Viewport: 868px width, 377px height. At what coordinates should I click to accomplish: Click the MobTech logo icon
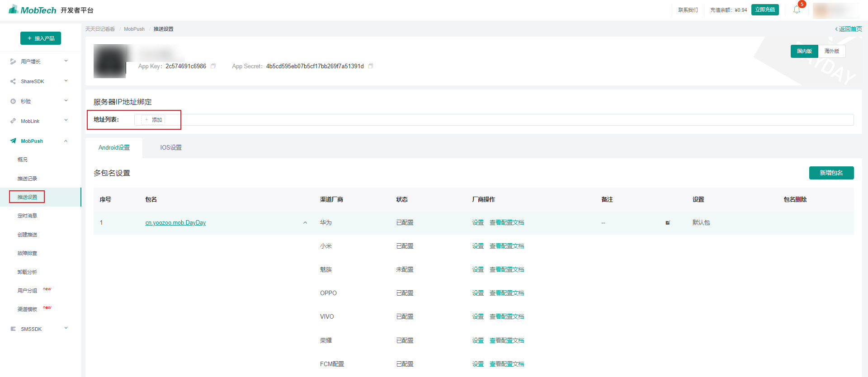pyautogui.click(x=14, y=9)
